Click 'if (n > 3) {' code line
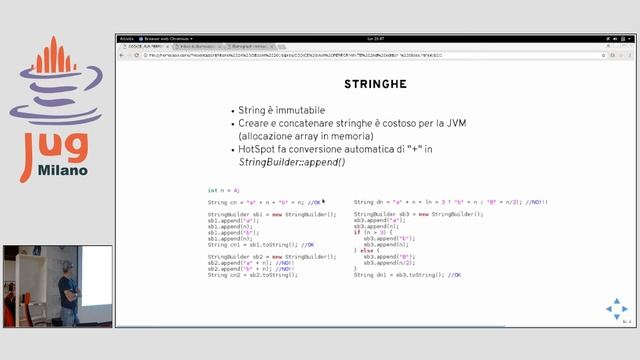 373,232
